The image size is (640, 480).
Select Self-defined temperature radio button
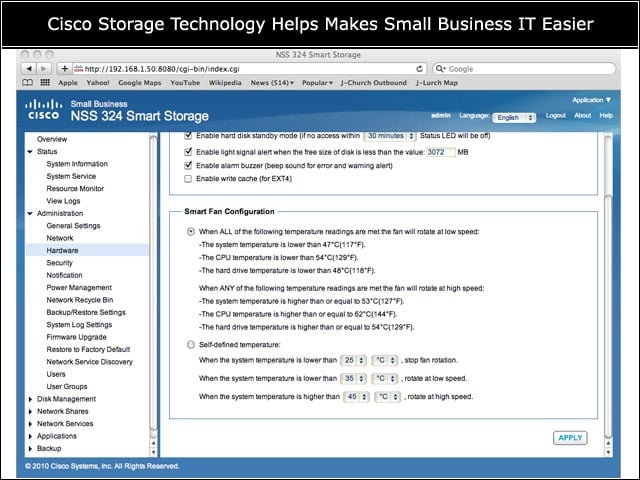[x=191, y=344]
